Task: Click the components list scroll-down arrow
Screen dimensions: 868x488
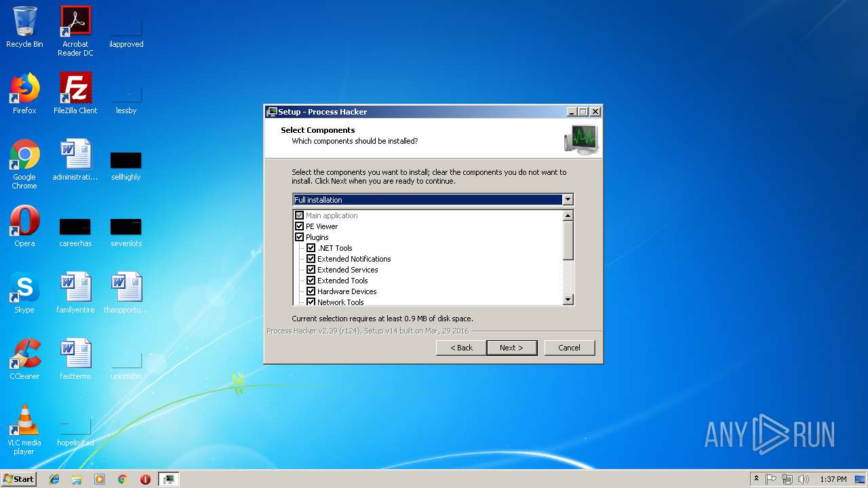Action: pos(568,300)
